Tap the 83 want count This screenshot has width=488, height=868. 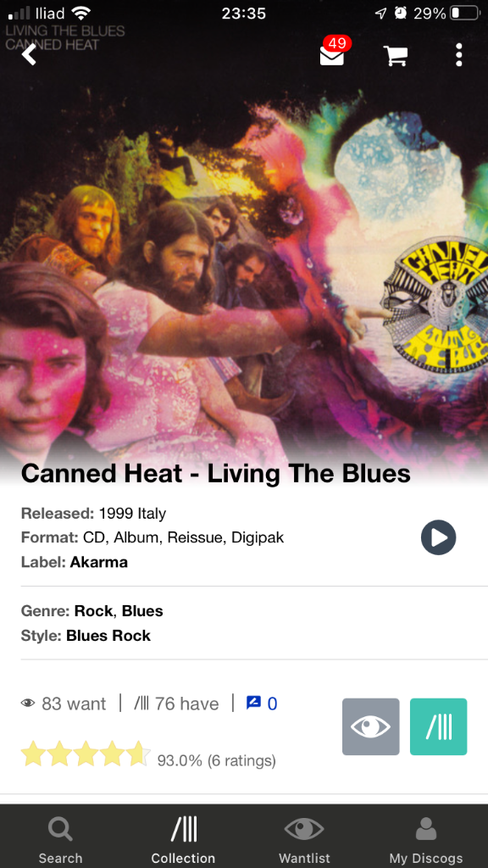click(64, 704)
